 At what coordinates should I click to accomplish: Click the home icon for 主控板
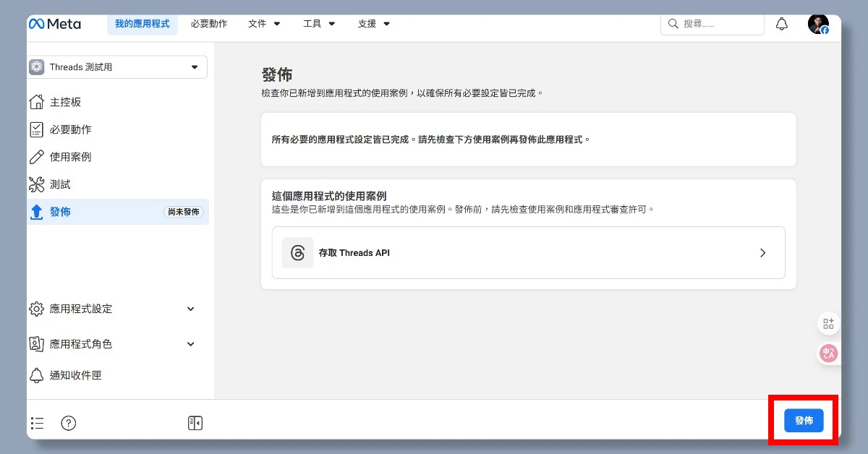click(x=36, y=102)
